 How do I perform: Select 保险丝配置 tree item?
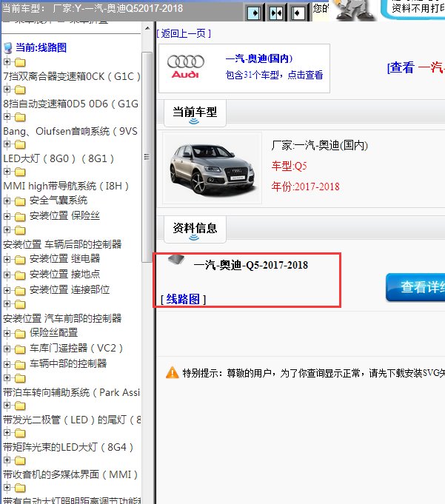point(54,333)
